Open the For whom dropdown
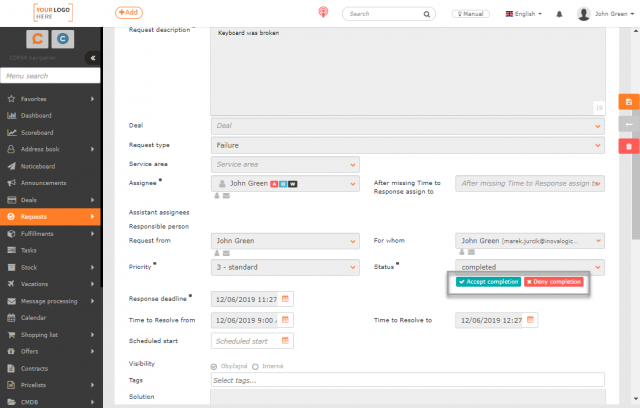The height and width of the screenshot is (408, 640). pos(530,241)
